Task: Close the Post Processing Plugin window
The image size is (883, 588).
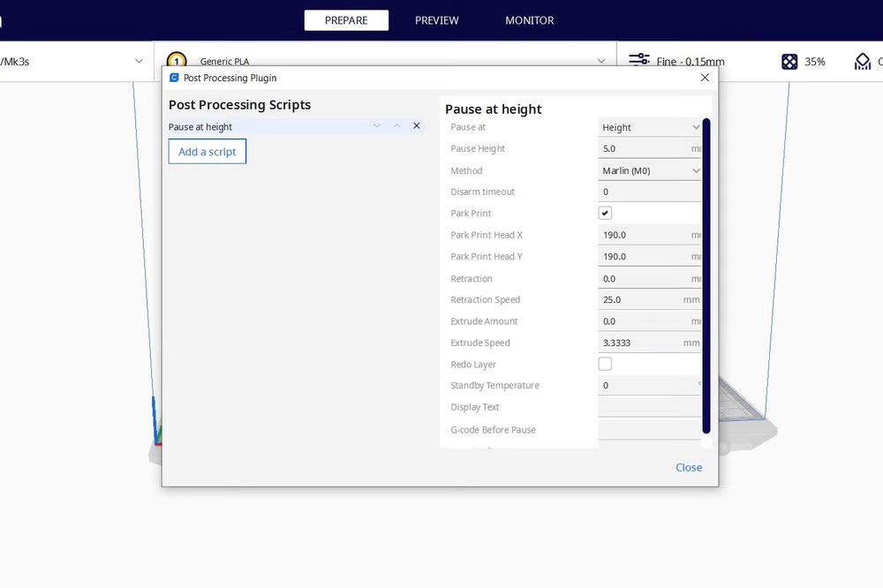Action: pos(705,78)
